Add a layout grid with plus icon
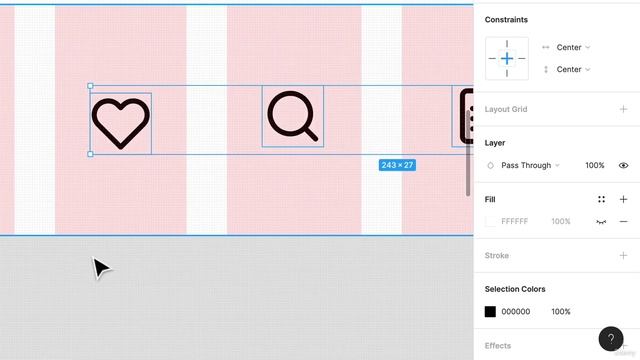 pyautogui.click(x=623, y=109)
